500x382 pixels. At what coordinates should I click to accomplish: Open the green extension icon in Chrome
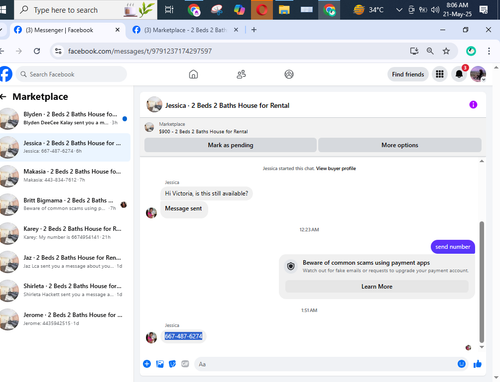pos(471,51)
